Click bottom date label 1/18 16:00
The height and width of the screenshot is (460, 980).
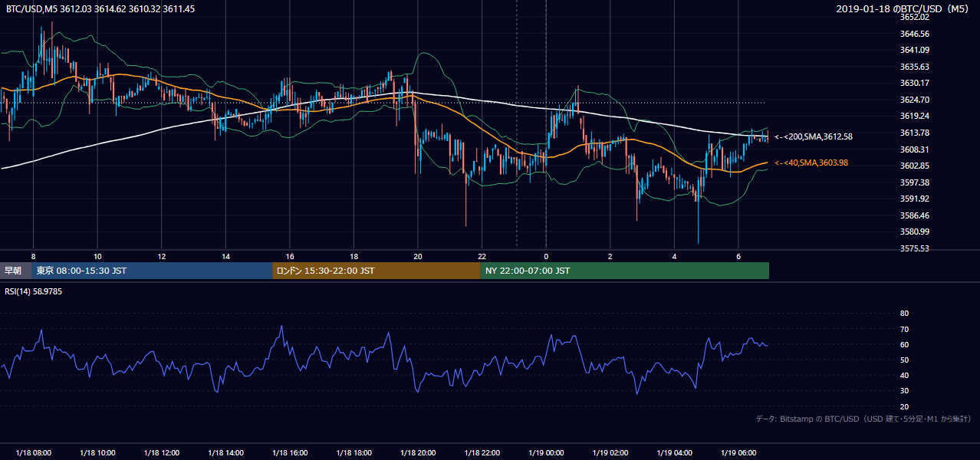289,452
